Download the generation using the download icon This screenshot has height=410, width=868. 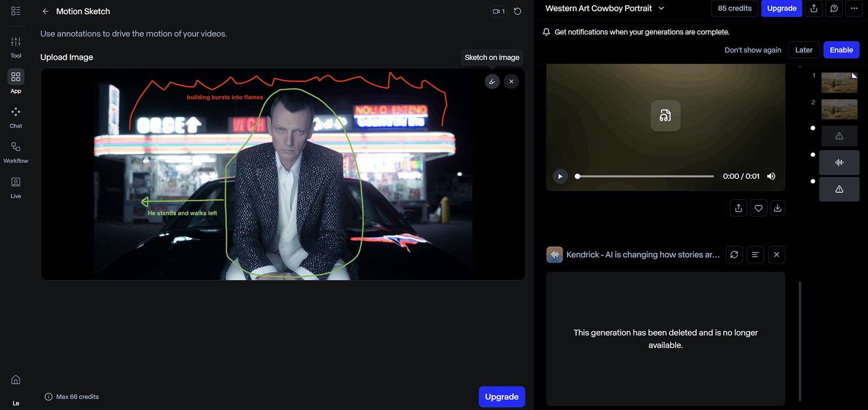777,208
